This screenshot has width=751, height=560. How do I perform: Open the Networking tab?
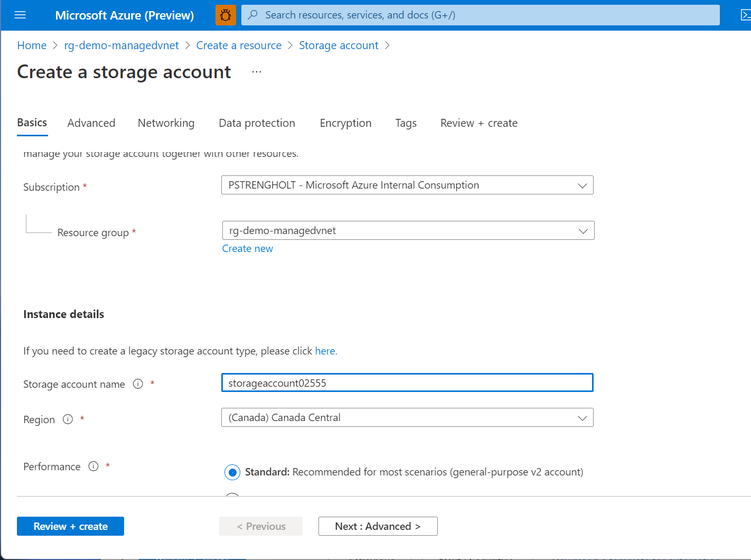tap(166, 123)
